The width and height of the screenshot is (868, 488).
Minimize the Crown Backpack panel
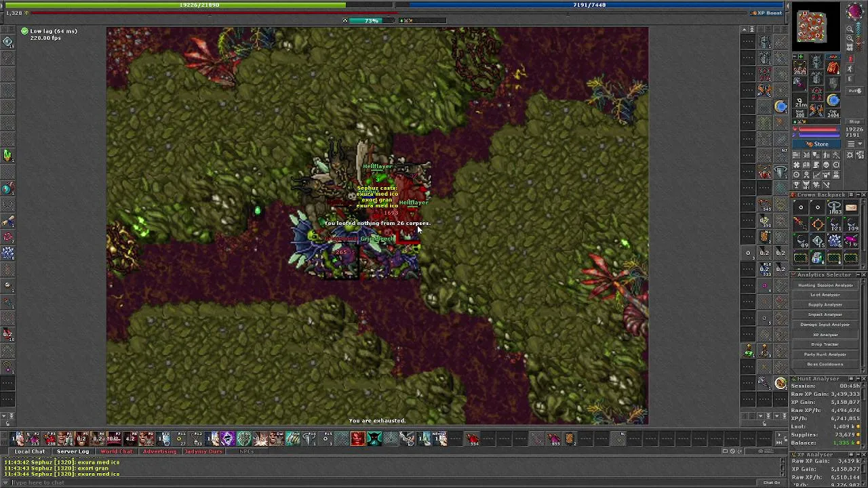pyautogui.click(x=857, y=195)
